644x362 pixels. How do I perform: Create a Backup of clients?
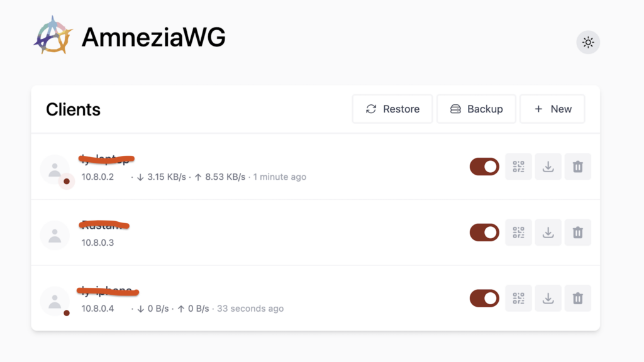[476, 109]
